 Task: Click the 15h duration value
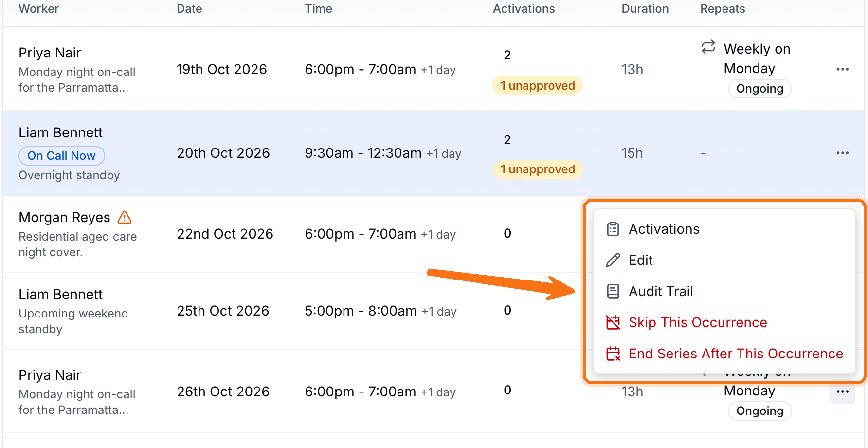[x=632, y=153]
